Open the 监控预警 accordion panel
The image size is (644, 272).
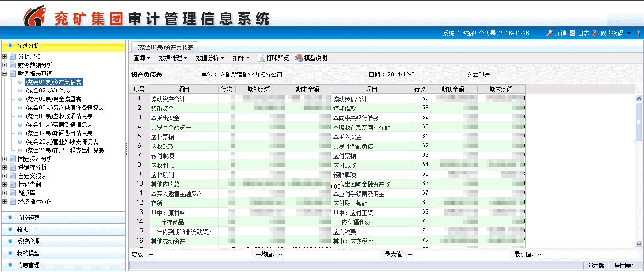(28, 218)
